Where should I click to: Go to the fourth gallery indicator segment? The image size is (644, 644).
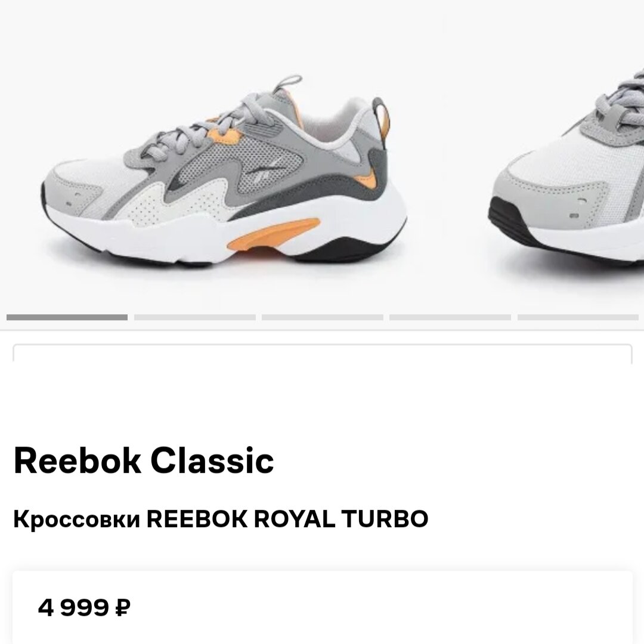pyautogui.click(x=450, y=317)
